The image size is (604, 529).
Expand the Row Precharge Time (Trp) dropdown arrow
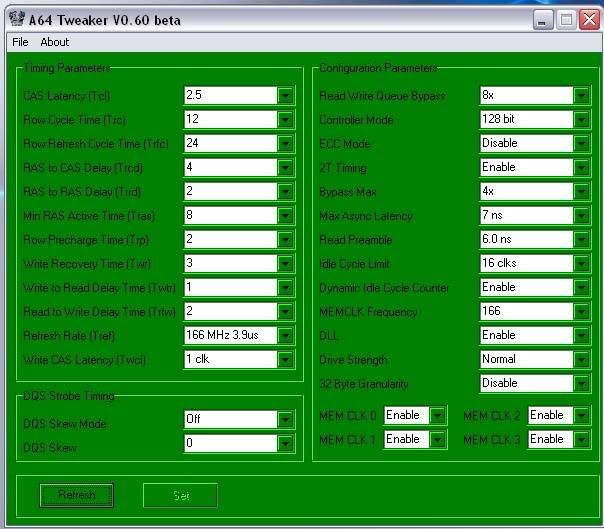pyautogui.click(x=285, y=239)
